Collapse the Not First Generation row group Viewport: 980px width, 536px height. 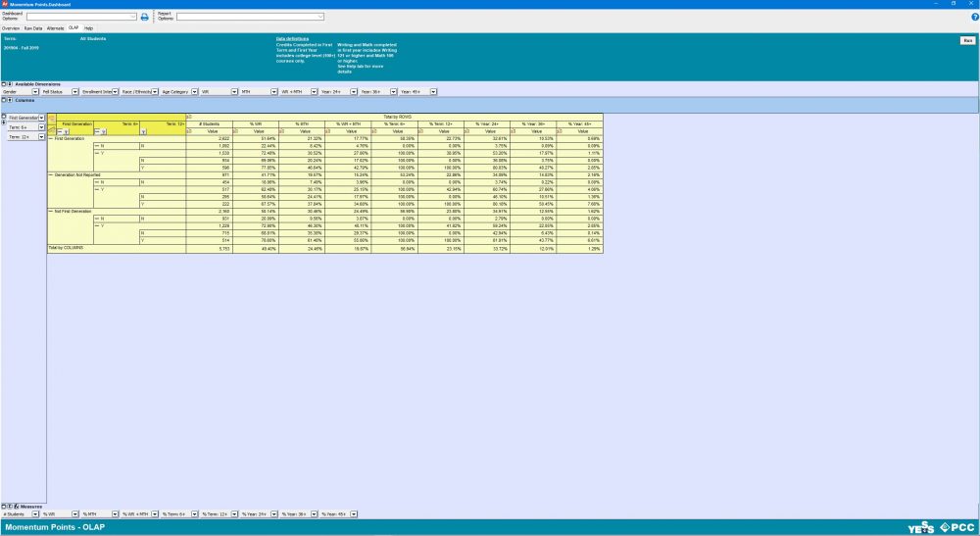click(51, 211)
